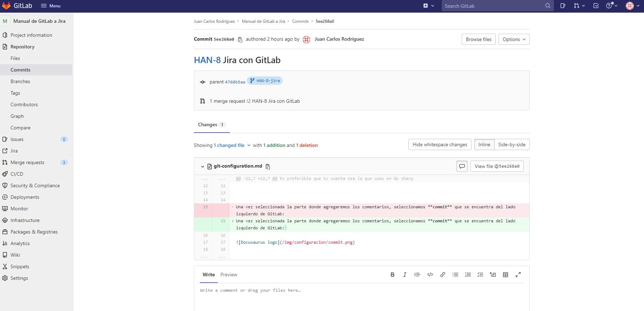Click the CI/CD rocket icon
The width and height of the screenshot is (644, 311).
5,174
